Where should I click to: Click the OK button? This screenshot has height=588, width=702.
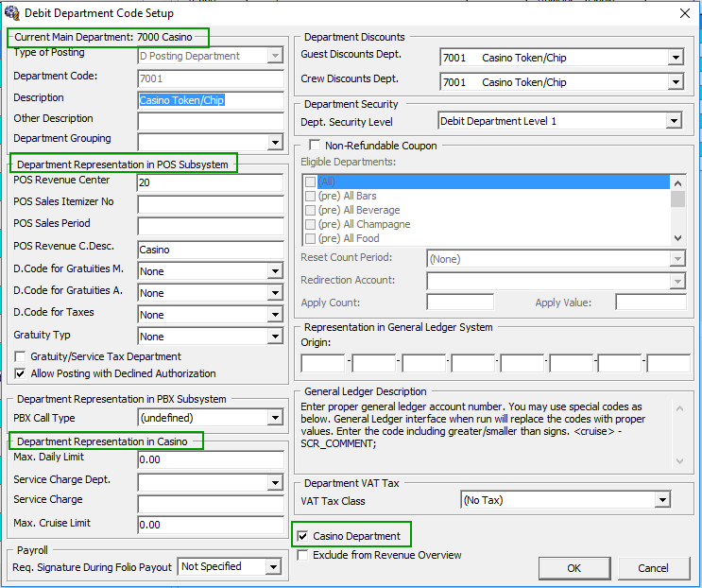[x=574, y=568]
